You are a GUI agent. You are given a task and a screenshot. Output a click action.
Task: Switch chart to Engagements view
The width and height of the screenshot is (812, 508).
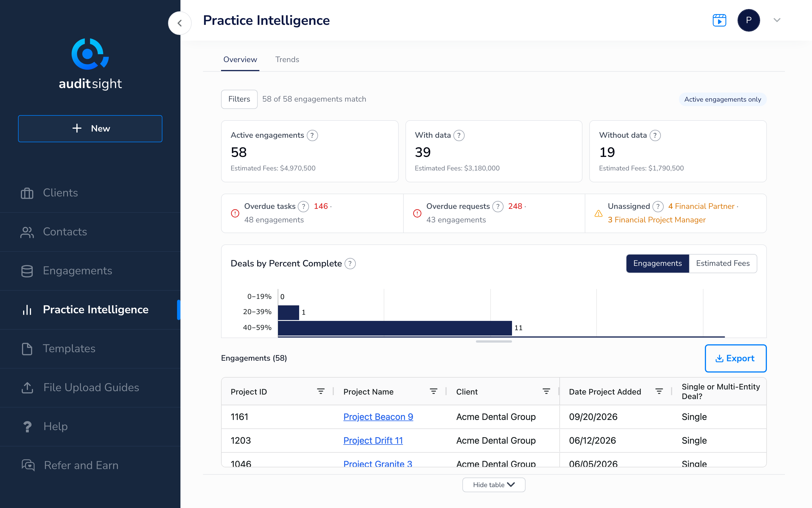657,263
